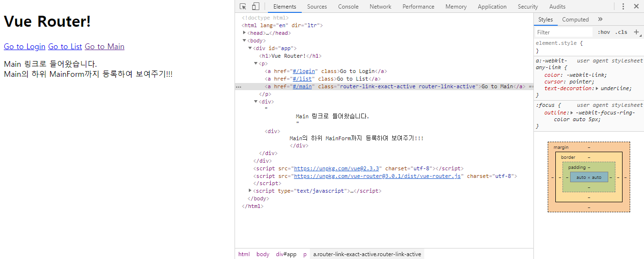The image size is (644, 259).
Task: Open the Sources tab
Action: (317, 7)
